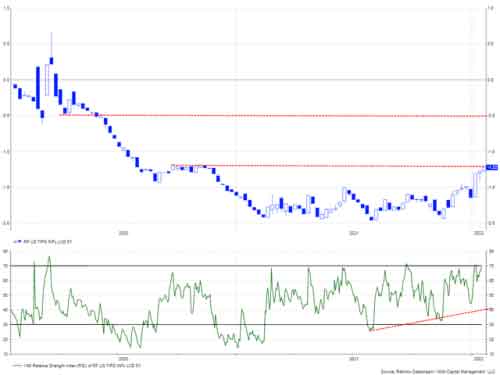
Task: Click the green RSI legend line marker
Action: pyautogui.click(x=17, y=366)
